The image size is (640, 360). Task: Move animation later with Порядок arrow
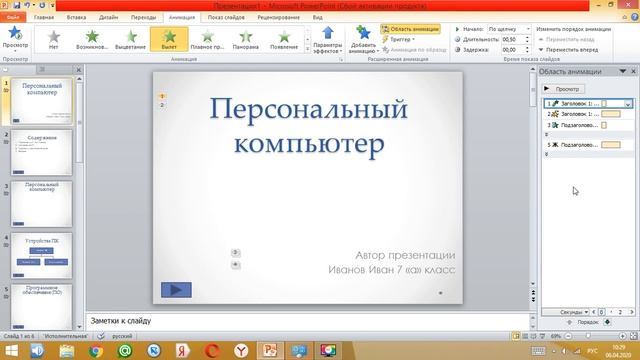(607, 322)
